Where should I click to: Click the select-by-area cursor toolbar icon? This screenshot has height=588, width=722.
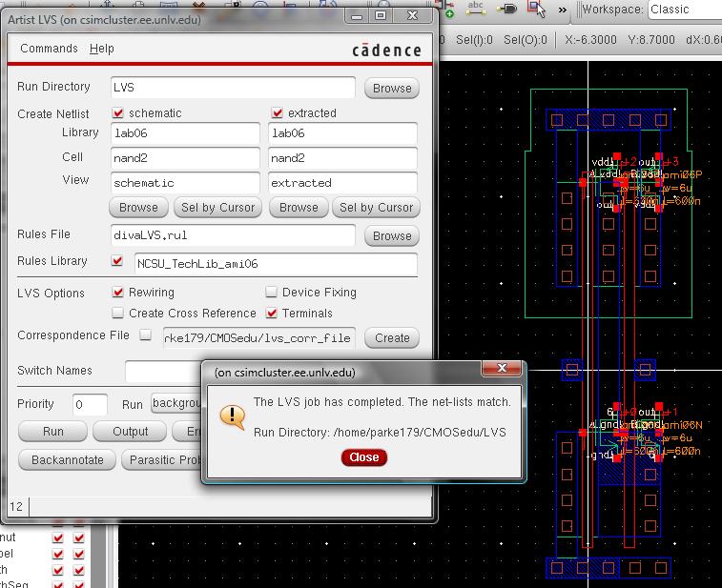[x=536, y=9]
